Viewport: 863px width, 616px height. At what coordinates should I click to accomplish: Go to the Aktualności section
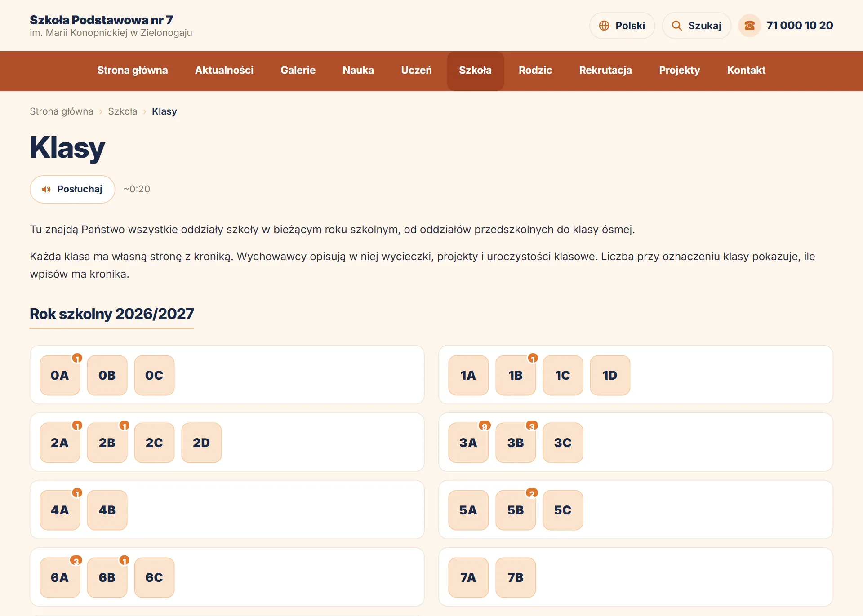click(224, 71)
